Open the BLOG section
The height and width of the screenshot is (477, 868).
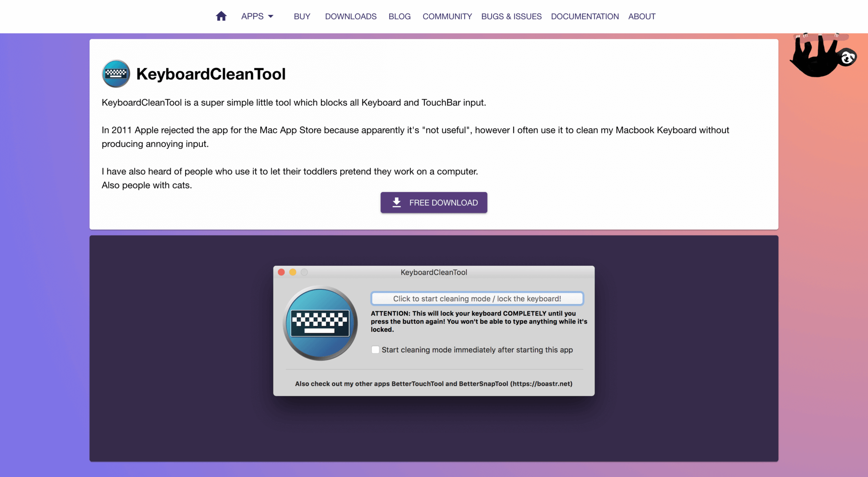(x=399, y=16)
